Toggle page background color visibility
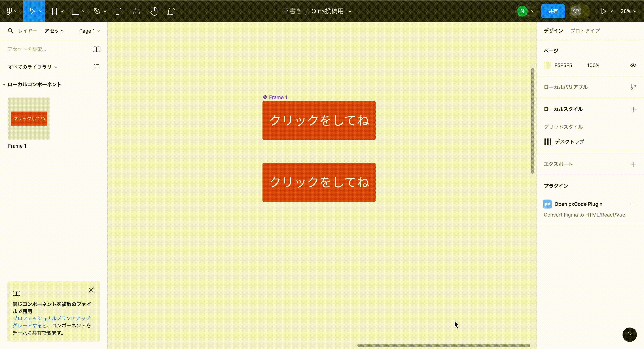Screen dimensions: 644x349 pyautogui.click(x=633, y=65)
